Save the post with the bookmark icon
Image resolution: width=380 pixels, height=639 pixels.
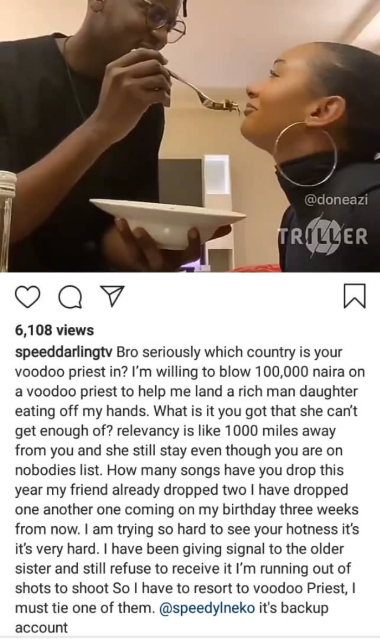click(355, 296)
